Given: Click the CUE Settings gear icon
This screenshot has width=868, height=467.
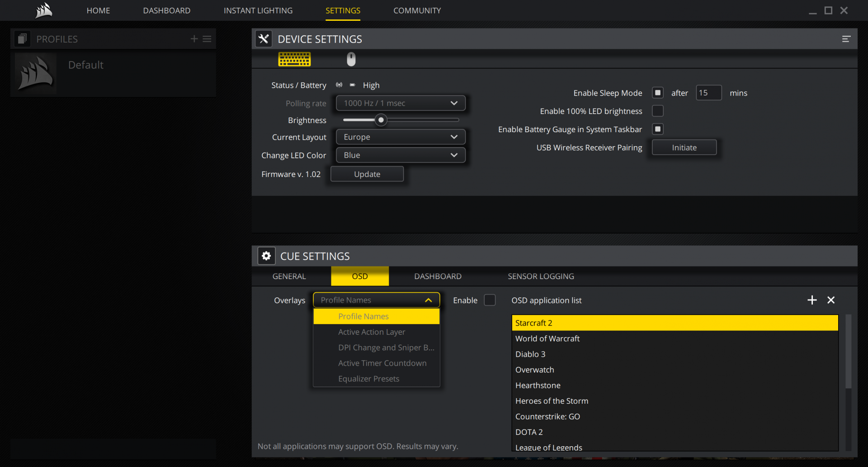Looking at the screenshot, I should pyautogui.click(x=266, y=256).
